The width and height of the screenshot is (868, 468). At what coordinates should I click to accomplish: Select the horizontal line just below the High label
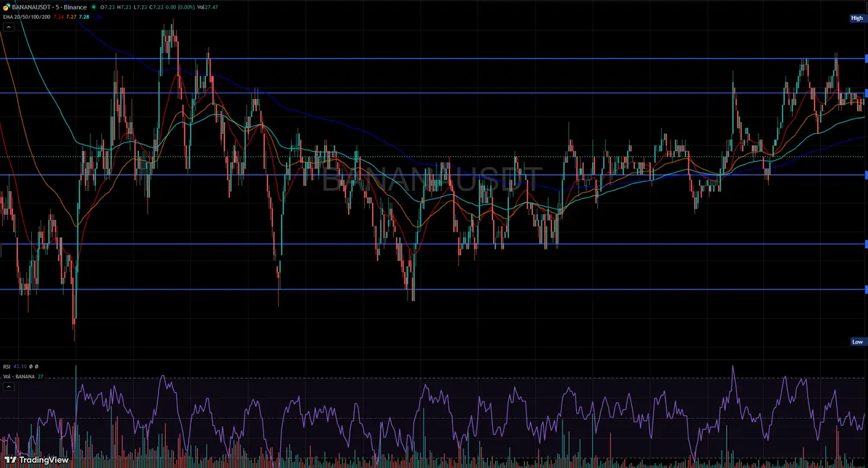pyautogui.click(x=431, y=58)
